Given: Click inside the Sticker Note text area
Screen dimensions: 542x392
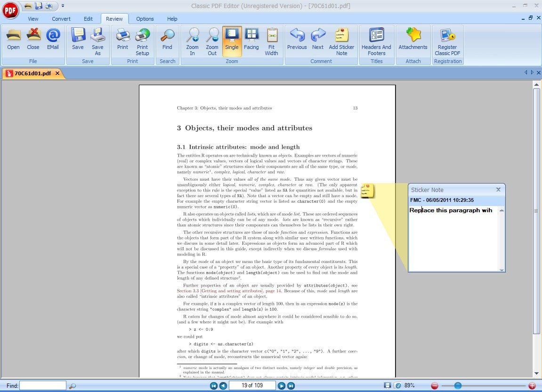Looking at the screenshot, I should (x=453, y=238).
